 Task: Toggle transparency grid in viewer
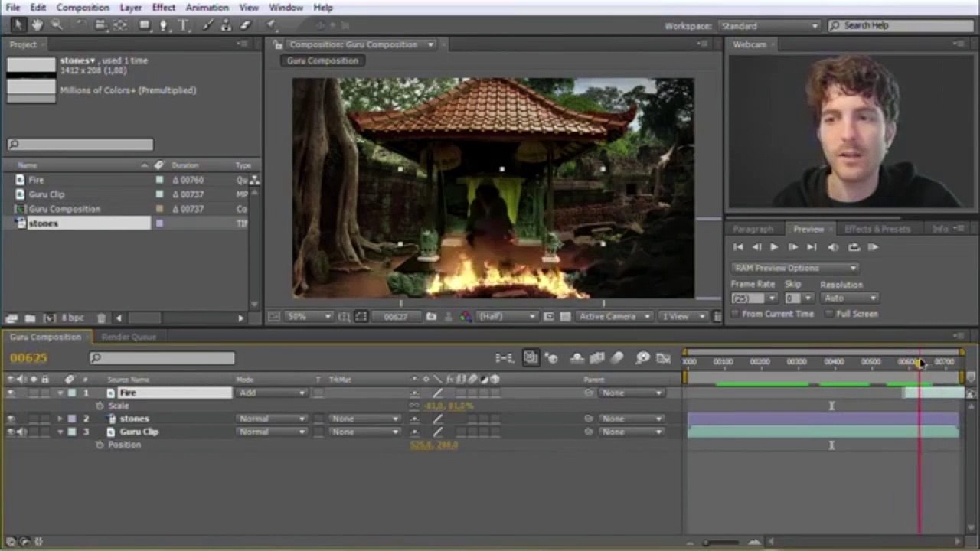point(565,316)
